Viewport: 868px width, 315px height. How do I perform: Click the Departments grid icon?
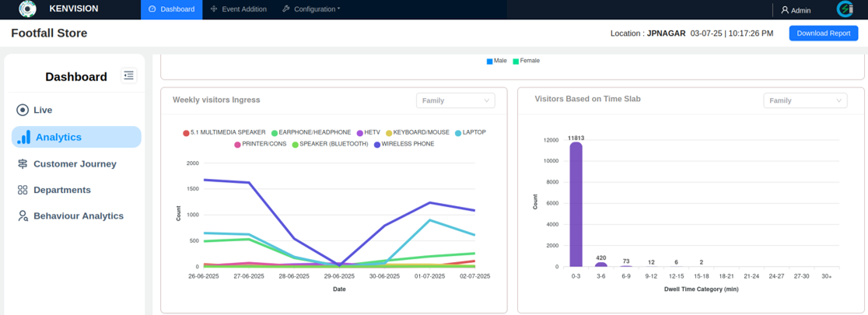point(23,191)
